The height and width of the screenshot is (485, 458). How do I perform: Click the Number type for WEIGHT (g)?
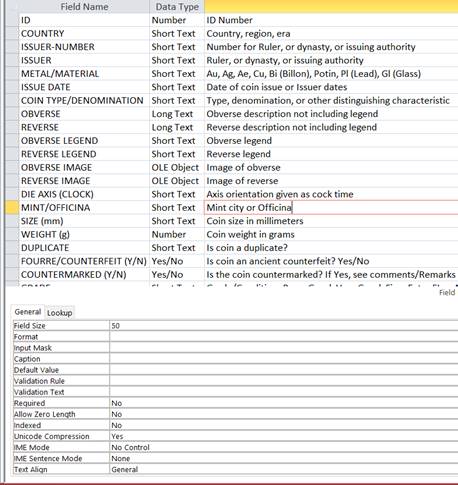(177, 234)
